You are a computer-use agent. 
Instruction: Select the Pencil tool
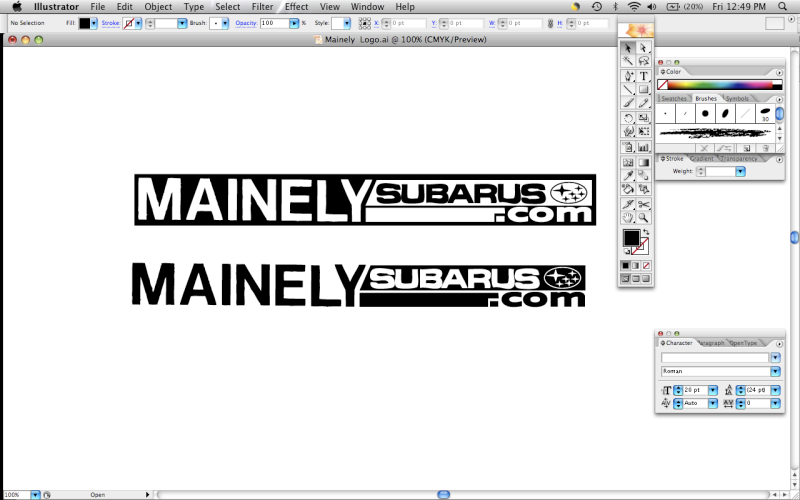tap(643, 103)
